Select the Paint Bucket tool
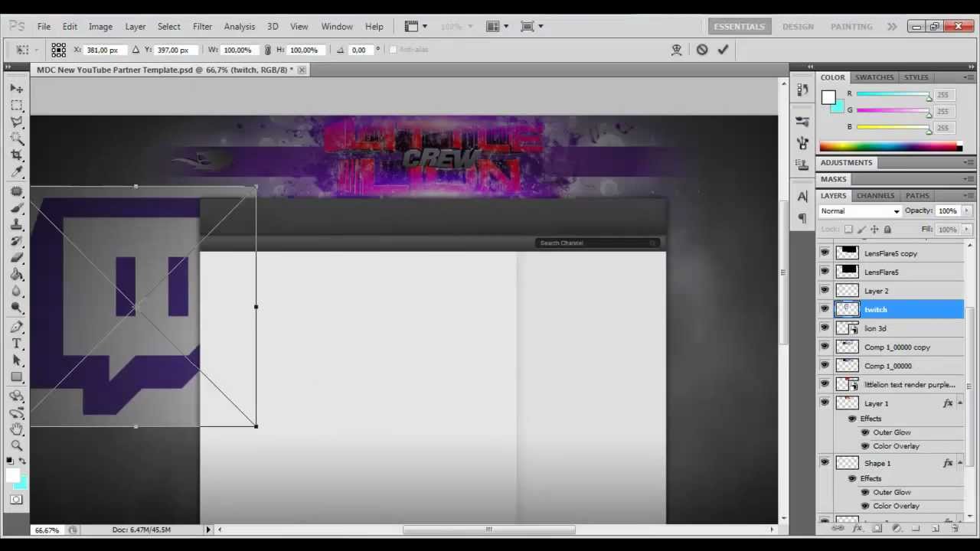Image resolution: width=980 pixels, height=551 pixels. coord(16,275)
